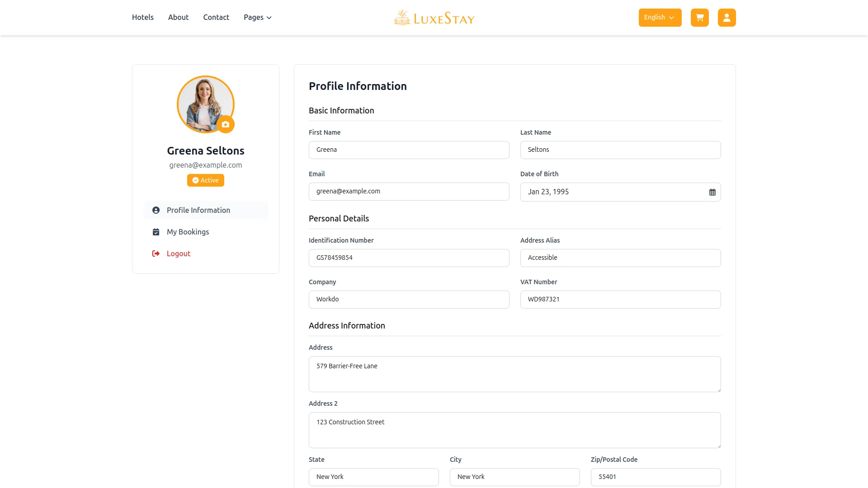Click the Greena Seltons name heading
This screenshot has height=488, width=868.
pyautogui.click(x=206, y=151)
